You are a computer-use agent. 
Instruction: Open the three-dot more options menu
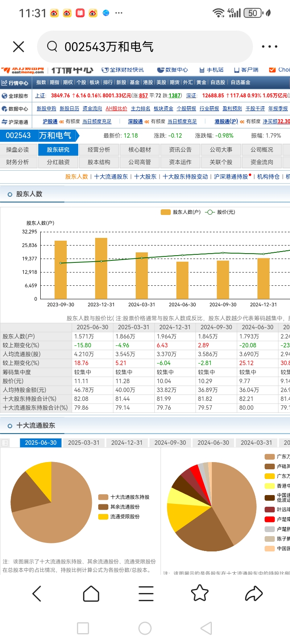click(269, 47)
